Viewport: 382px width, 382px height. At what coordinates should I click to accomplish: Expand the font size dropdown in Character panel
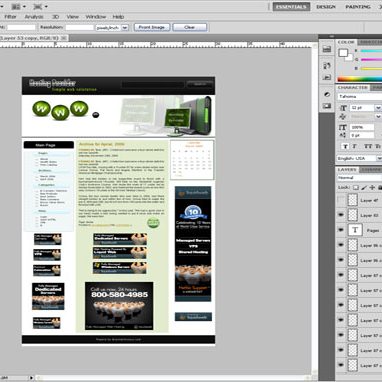[378, 108]
